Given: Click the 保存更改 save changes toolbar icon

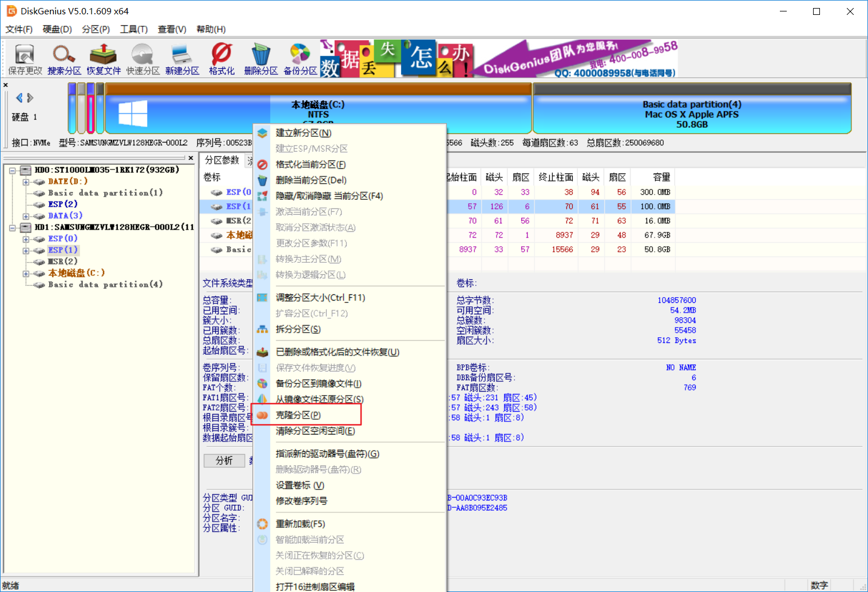Looking at the screenshot, I should coord(25,60).
